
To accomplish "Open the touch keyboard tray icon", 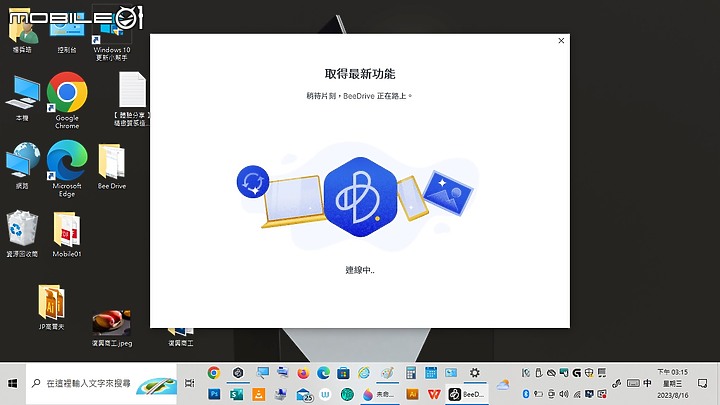I will click(633, 383).
